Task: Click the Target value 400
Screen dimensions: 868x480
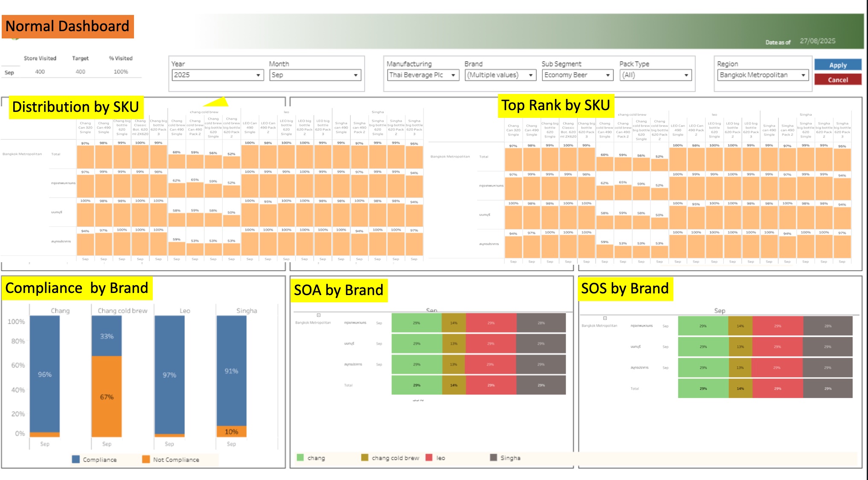Action: pos(80,72)
